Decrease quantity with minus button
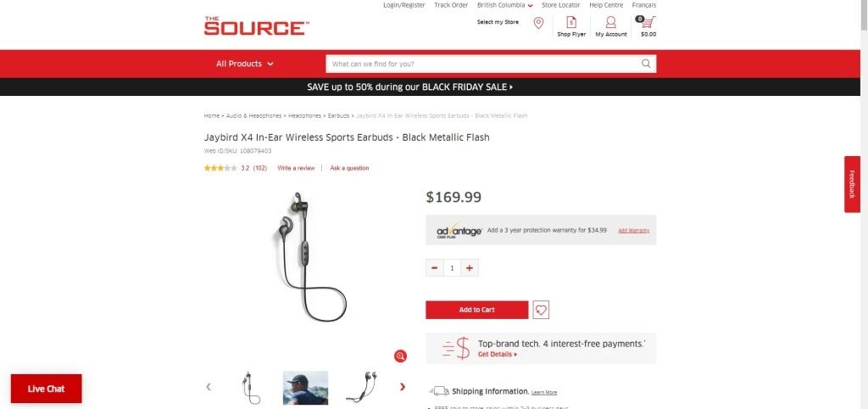 [x=435, y=267]
